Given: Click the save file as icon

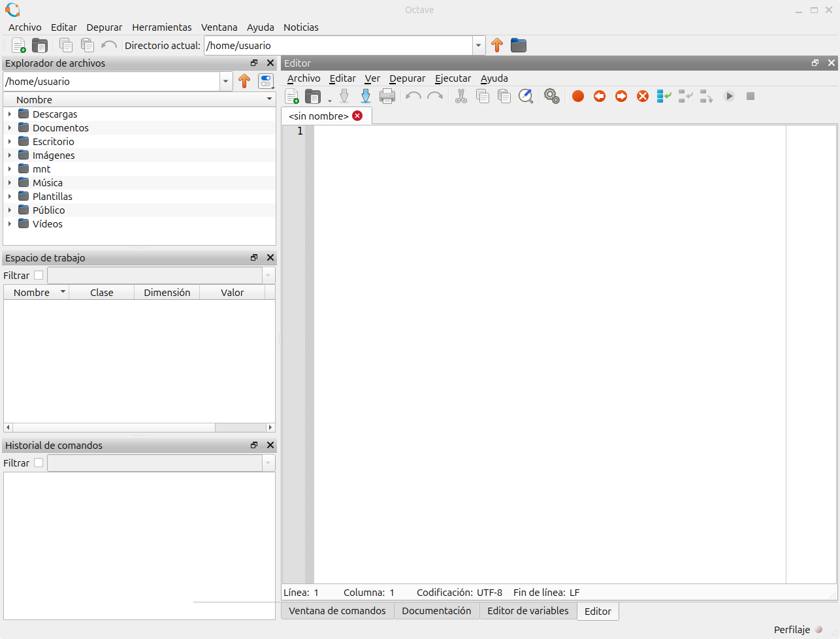Looking at the screenshot, I should (x=366, y=97).
